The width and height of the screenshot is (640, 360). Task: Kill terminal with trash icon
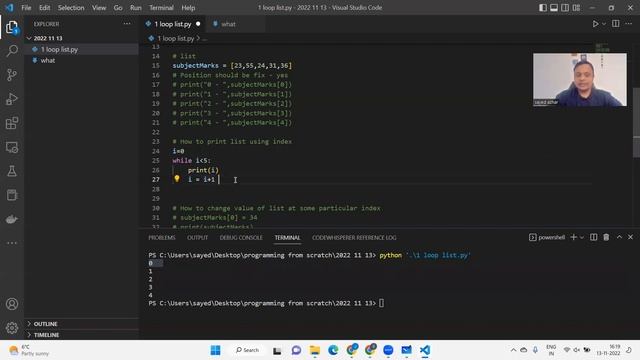(x=606, y=237)
